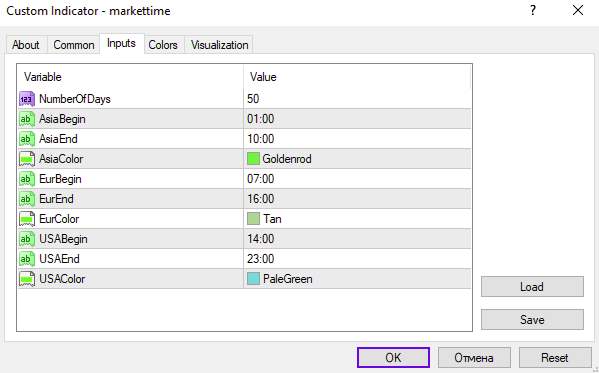
Task: Click the NumberOfDays integer type icon
Action: click(27, 99)
